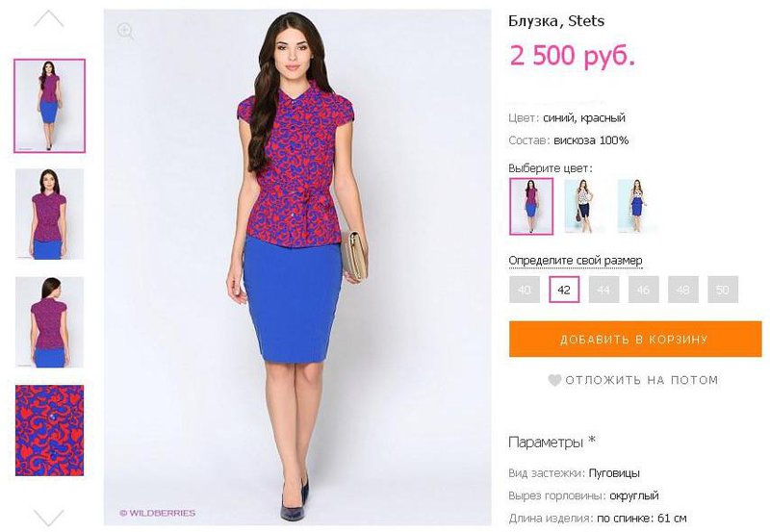Click ОТЛОЖИТЬ НА ПОТОМ link
This screenshot has height=532, width=770.
coord(641,380)
